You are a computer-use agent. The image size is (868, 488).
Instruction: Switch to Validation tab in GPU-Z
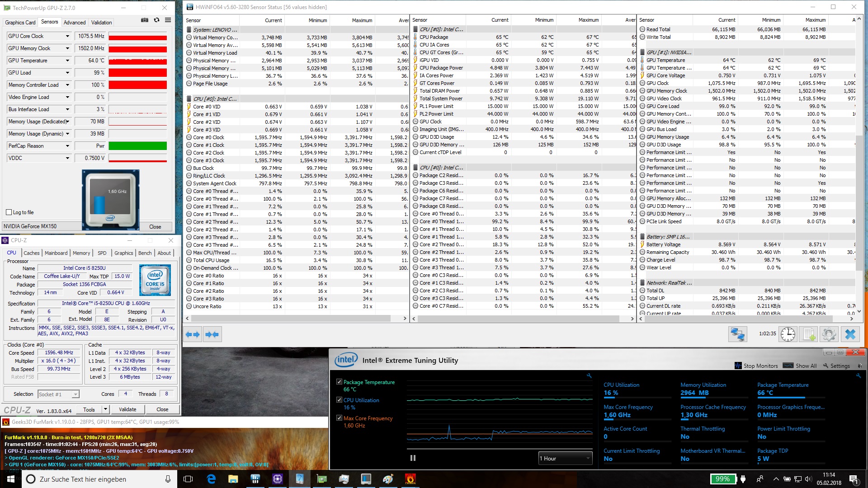(101, 22)
